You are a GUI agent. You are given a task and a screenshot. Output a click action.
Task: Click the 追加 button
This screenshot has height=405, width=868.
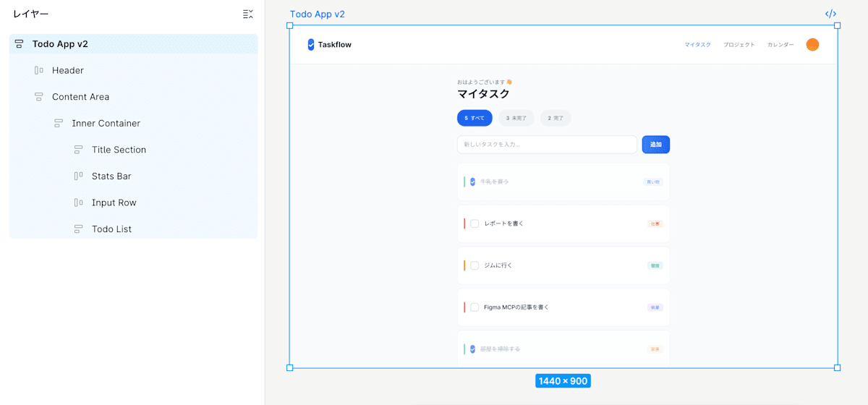click(x=656, y=145)
